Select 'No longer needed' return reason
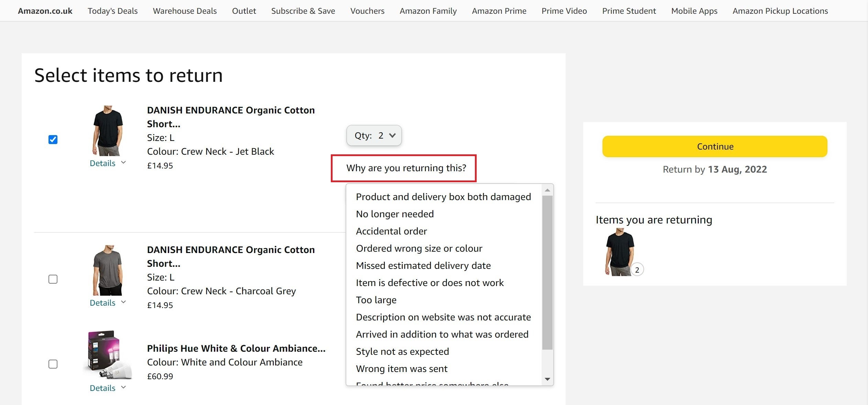 pos(395,214)
